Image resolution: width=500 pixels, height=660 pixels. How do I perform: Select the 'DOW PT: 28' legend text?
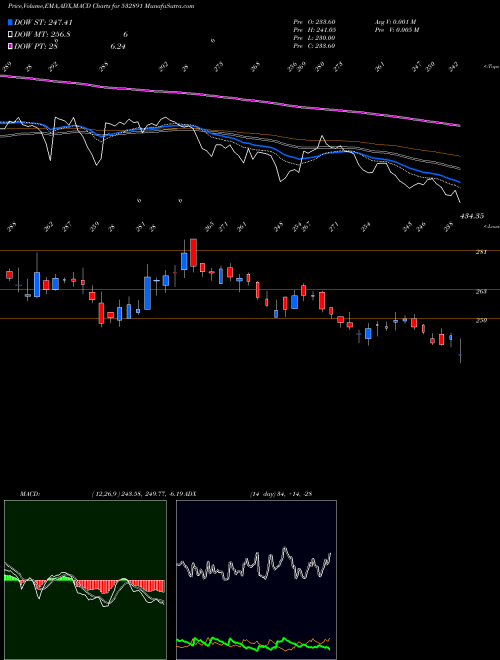click(36, 46)
